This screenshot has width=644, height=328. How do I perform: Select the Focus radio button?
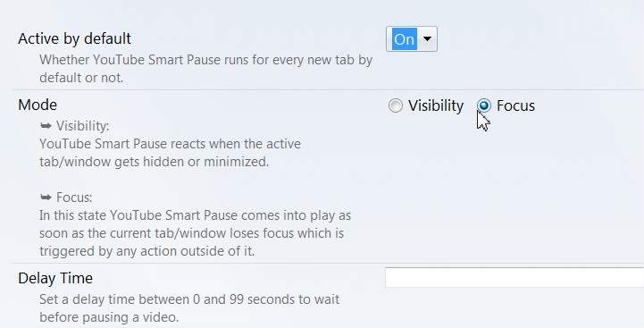(484, 105)
